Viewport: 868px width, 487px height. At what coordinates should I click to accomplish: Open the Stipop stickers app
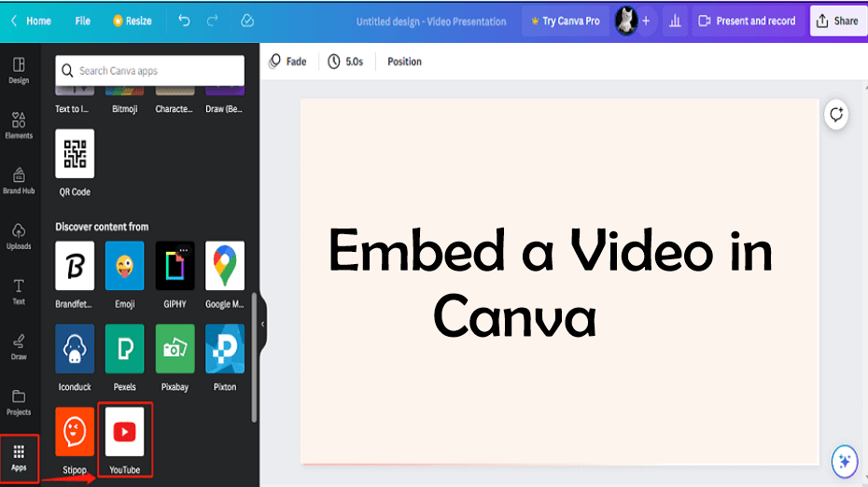pyautogui.click(x=75, y=432)
